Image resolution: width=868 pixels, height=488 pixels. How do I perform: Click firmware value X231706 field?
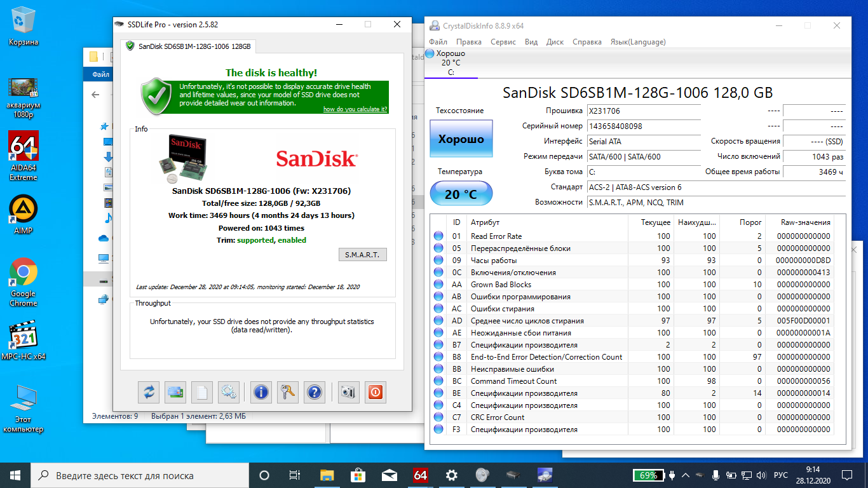643,111
